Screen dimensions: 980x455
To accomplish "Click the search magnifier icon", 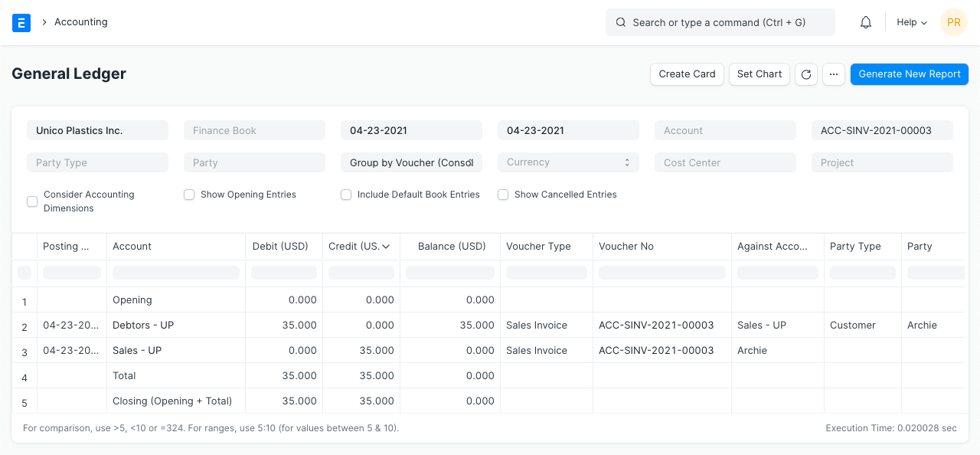I will (x=621, y=22).
